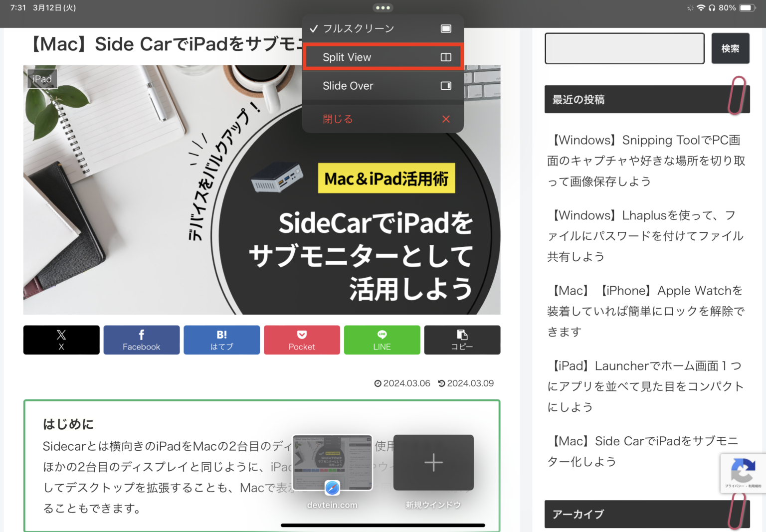766x532 pixels.
Task: Open the multitasking menu via the ellipsis
Action: tap(383, 7)
